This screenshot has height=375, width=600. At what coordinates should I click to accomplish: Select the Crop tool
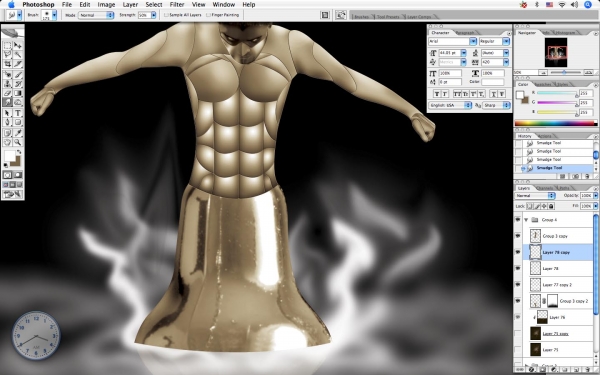coord(7,64)
